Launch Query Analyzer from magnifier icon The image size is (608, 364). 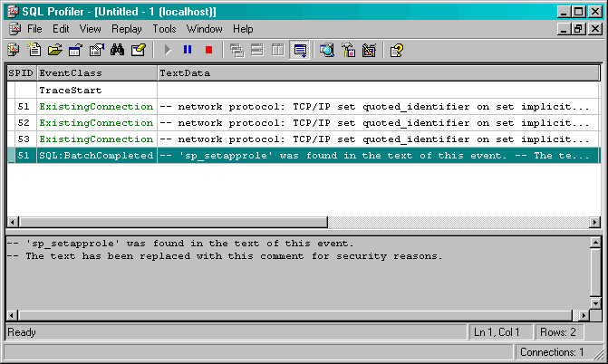point(327,50)
